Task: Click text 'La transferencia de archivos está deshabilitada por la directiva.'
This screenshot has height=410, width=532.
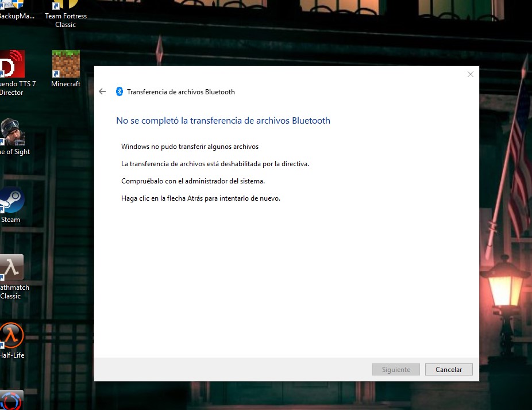Action: click(x=215, y=164)
